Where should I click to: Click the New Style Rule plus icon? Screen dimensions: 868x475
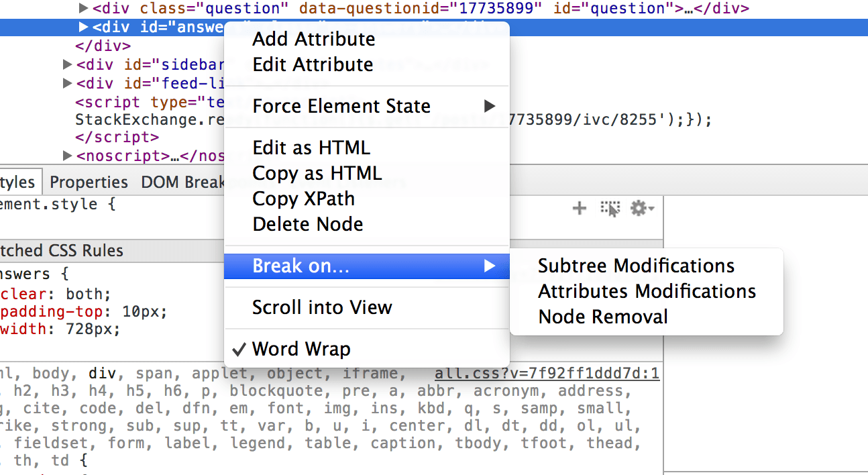[x=579, y=209]
